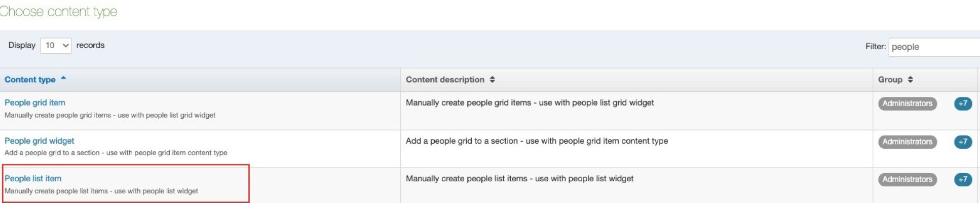
Task: Click the sort arrows beside Group
Action: coord(910,80)
